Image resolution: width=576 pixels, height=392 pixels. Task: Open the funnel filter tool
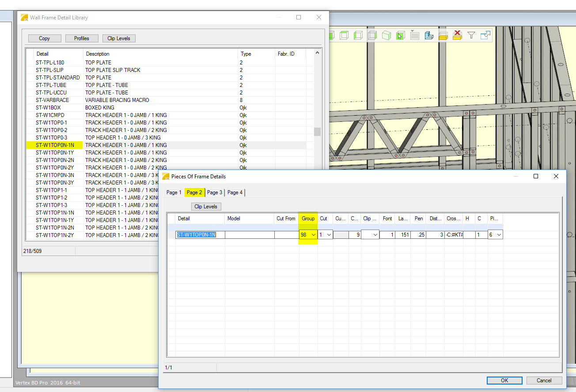click(x=471, y=35)
